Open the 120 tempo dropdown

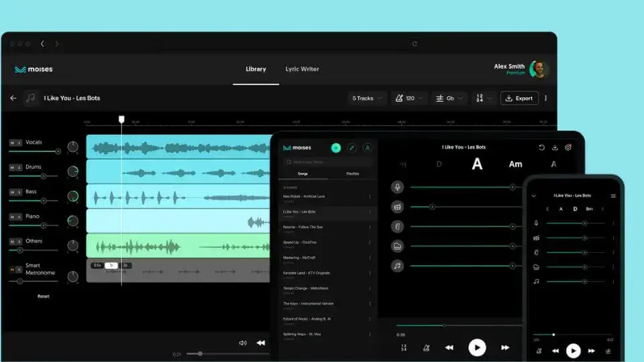pos(409,98)
